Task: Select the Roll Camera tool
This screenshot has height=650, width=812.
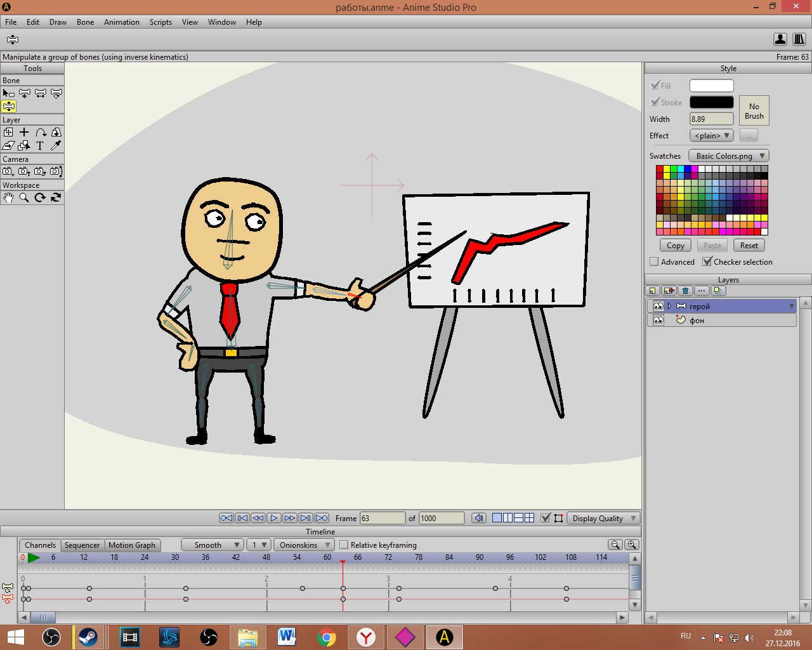Action: pyautogui.click(x=40, y=171)
